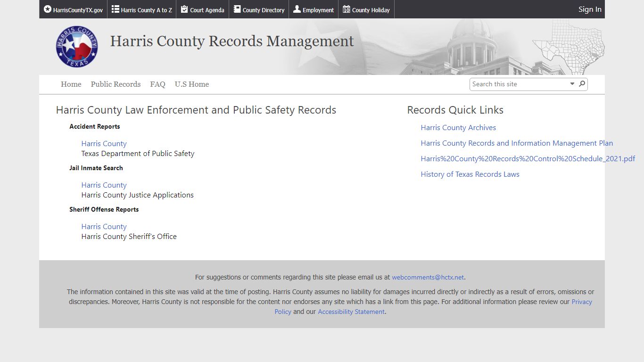Click the book icon for County Directory
The image size is (644, 362).
tap(237, 9)
